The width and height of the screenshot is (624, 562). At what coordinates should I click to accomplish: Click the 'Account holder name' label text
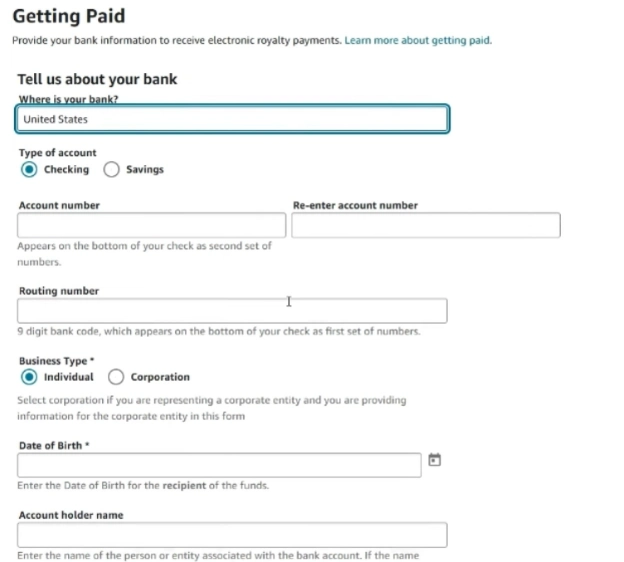[x=71, y=515]
